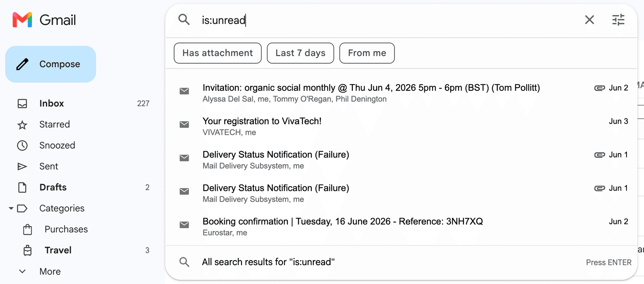Click sender line VIVATECH, me
This screenshot has height=284, width=644.
(x=229, y=132)
